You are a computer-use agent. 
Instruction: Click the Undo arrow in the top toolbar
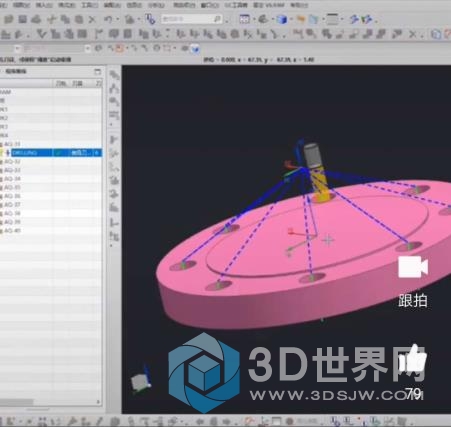tap(108, 20)
